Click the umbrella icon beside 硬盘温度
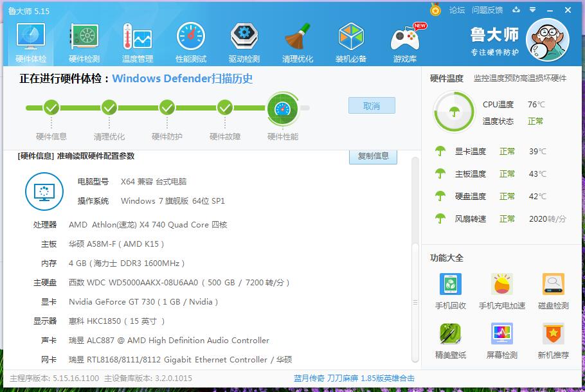585x392 pixels. [440, 196]
